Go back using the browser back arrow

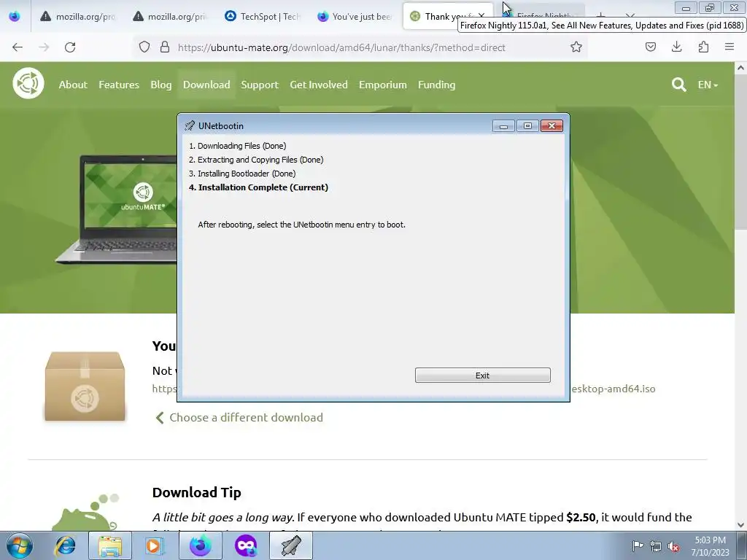[18, 47]
